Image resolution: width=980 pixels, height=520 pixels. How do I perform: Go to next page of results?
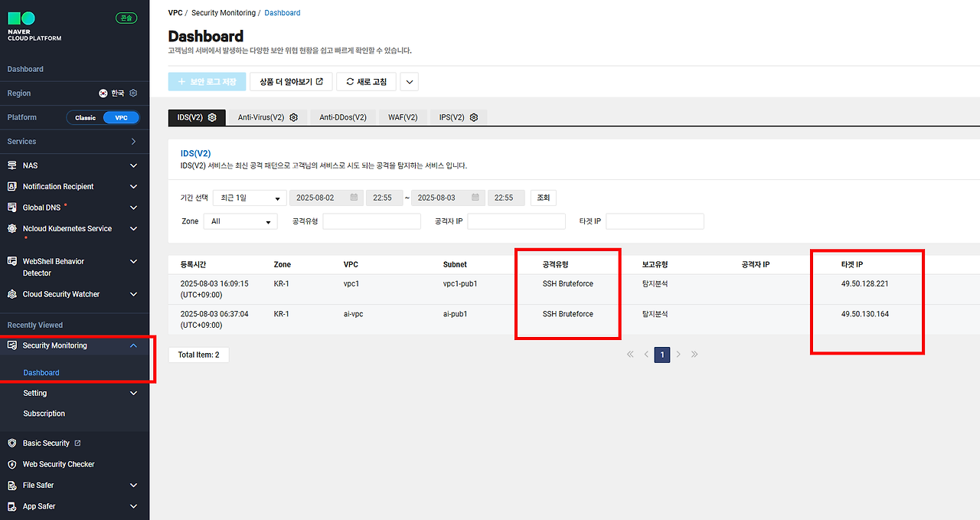[x=678, y=355]
